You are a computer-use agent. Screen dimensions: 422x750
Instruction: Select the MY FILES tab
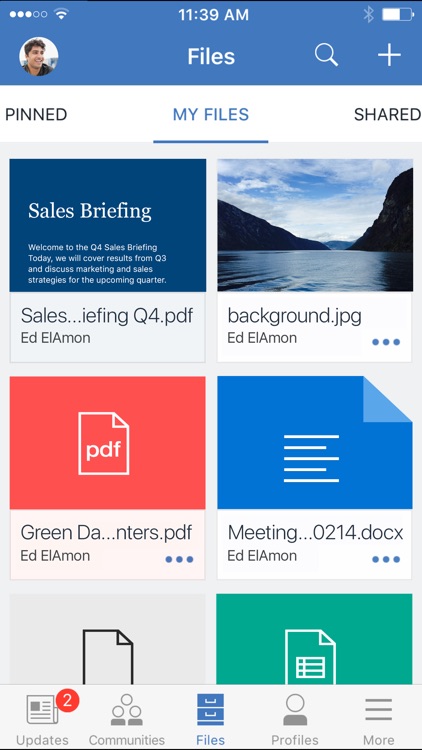tap(211, 115)
